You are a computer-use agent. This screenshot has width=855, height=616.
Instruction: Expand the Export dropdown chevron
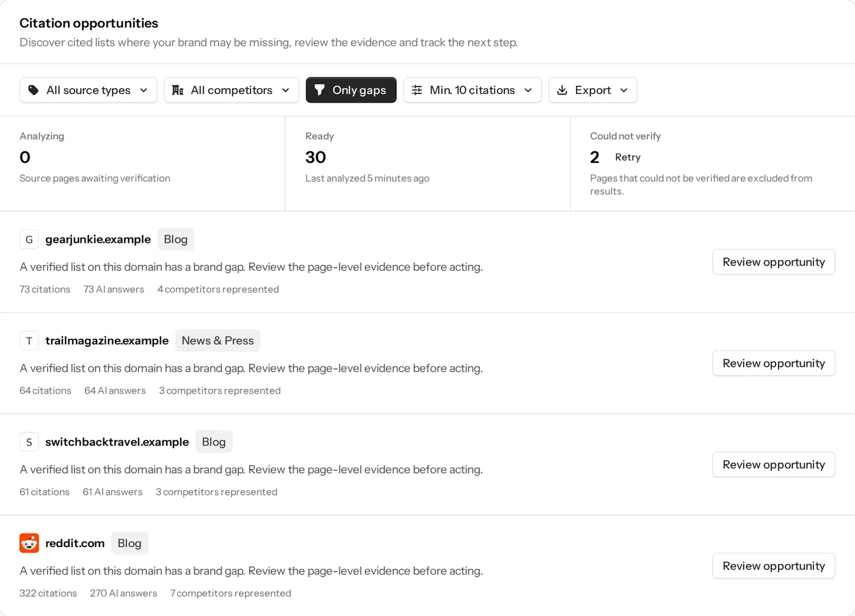[x=624, y=90]
